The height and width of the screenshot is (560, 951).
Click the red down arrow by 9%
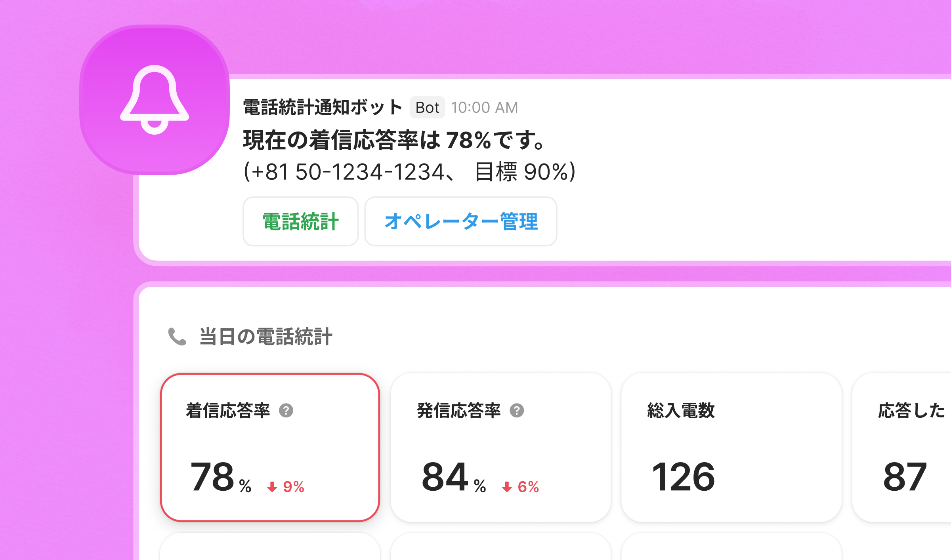272,487
